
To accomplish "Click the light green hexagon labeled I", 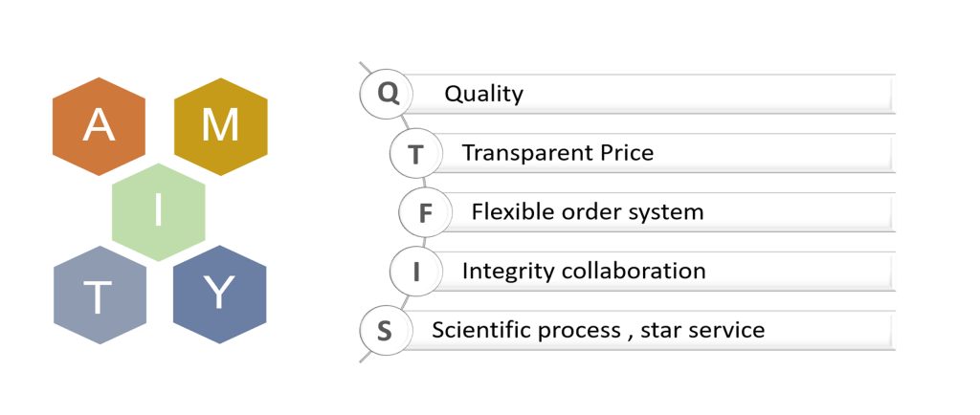I will pyautogui.click(x=159, y=213).
